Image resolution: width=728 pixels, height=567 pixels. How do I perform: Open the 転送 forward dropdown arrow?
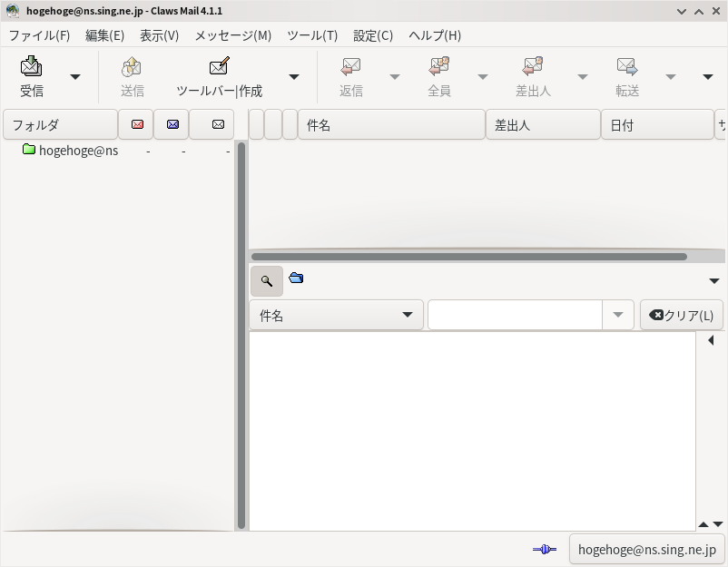(671, 76)
